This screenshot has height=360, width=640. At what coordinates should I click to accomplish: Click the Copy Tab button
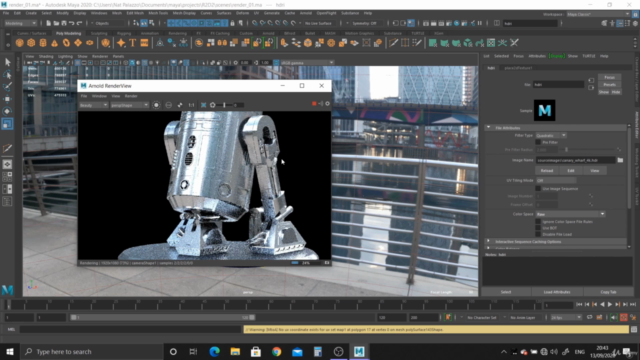point(608,292)
